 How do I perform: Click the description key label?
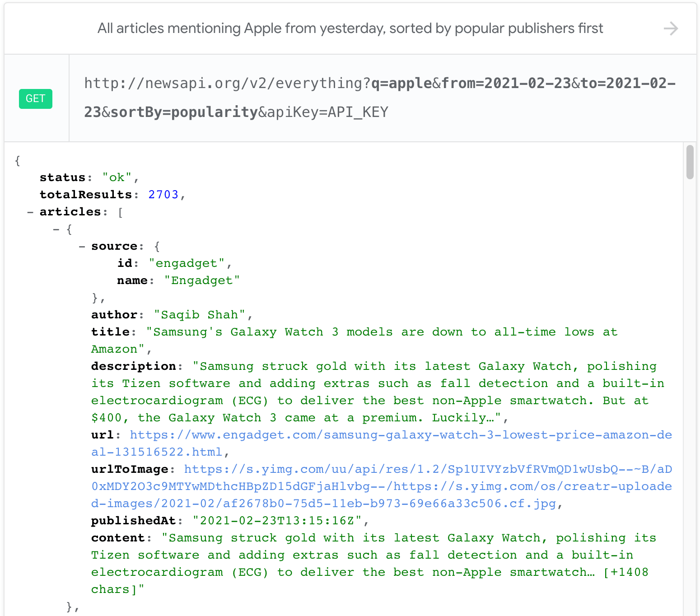(x=134, y=366)
